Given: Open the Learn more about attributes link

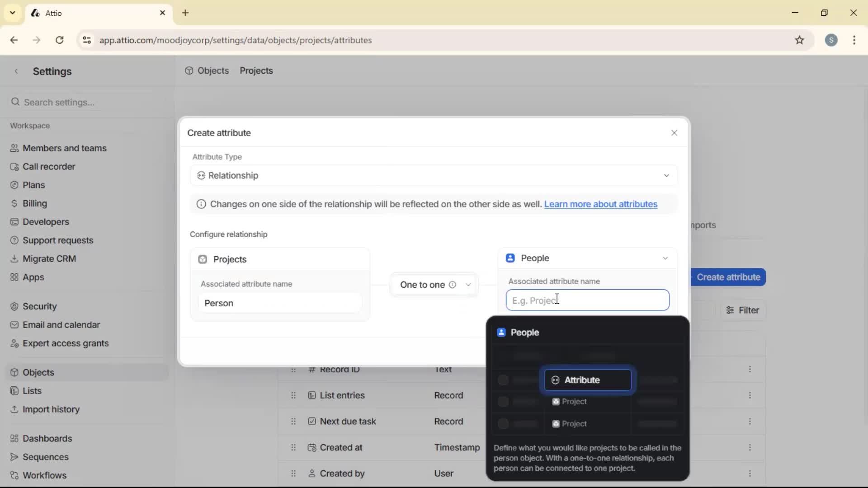Looking at the screenshot, I should tap(601, 204).
